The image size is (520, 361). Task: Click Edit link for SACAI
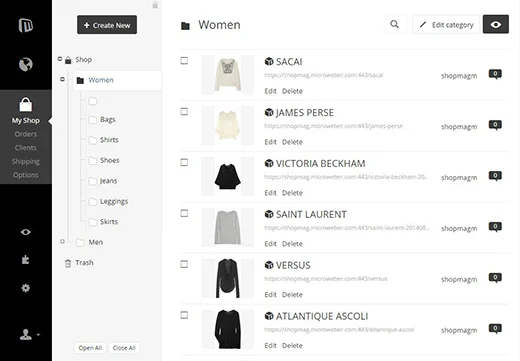(x=270, y=91)
